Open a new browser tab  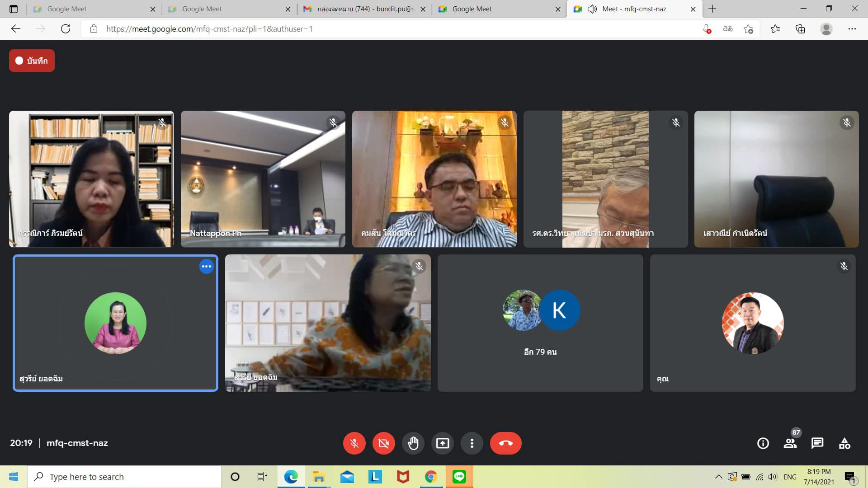(712, 9)
